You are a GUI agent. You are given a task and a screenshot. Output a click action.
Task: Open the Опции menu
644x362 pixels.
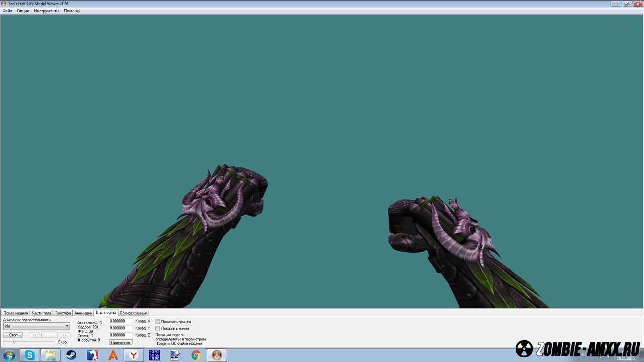point(23,11)
